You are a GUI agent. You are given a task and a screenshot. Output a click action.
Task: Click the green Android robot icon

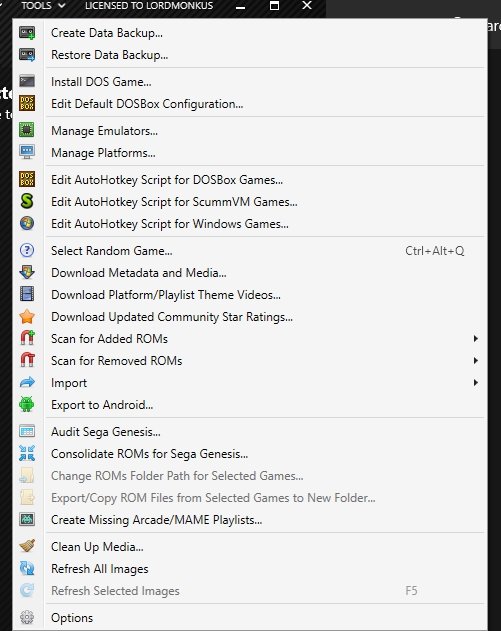coord(27,404)
